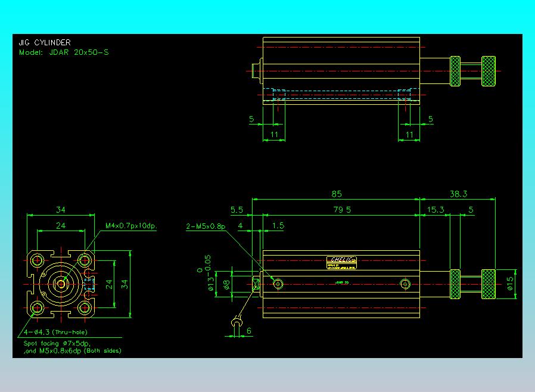Click the piston rod center in end view
The width and height of the screenshot is (535, 392).
point(61,284)
